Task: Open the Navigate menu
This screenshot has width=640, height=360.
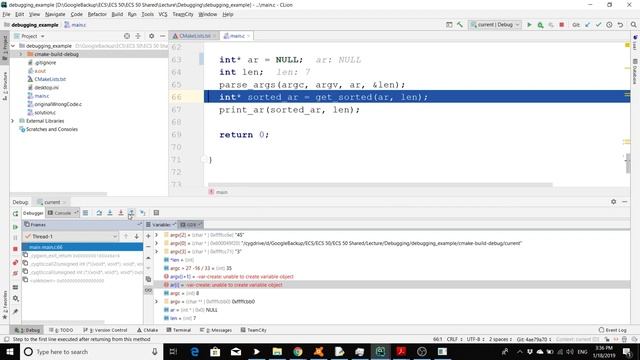Action: tap(55, 14)
